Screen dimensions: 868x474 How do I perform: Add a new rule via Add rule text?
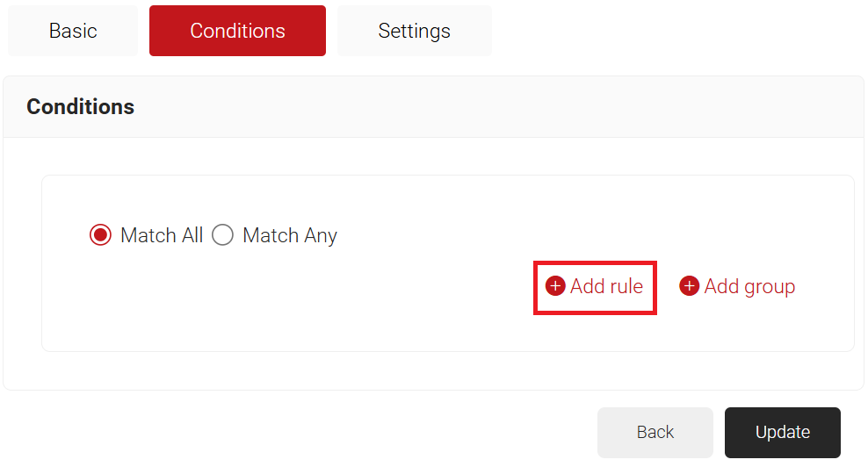pos(606,286)
